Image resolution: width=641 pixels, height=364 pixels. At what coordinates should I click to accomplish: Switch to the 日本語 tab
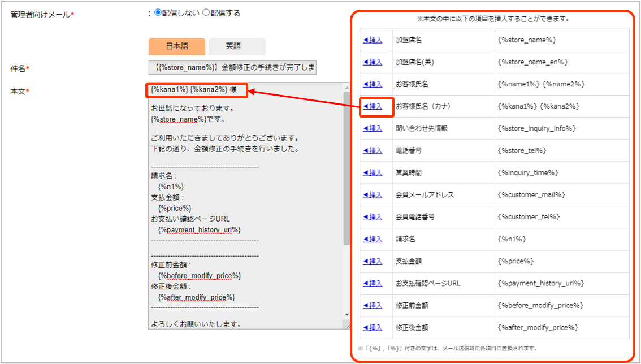(x=176, y=46)
